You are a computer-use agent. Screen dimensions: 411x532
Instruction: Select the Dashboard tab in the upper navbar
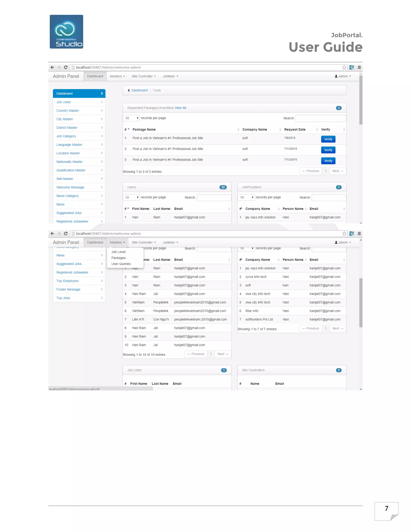[95, 76]
